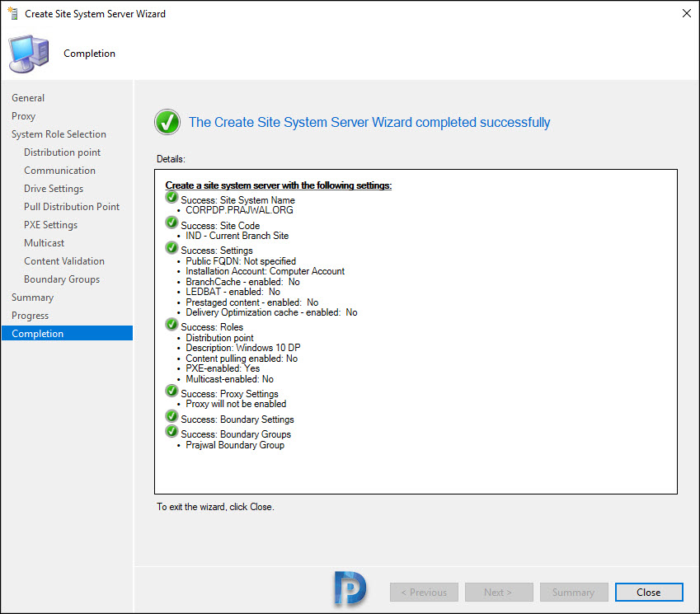This screenshot has width=700, height=614.
Task: Click 'PXE-enabled: Yes' line
Action: coord(223,368)
